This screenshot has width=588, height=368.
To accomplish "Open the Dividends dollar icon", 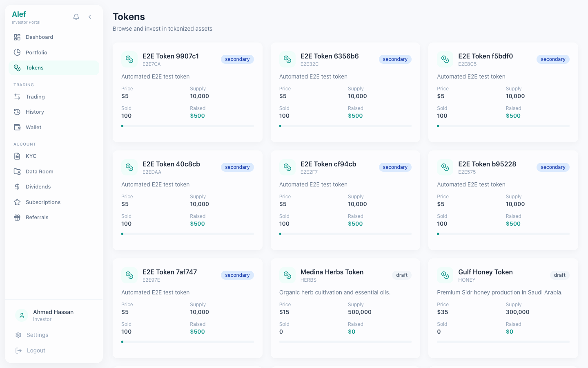I will [x=17, y=186].
